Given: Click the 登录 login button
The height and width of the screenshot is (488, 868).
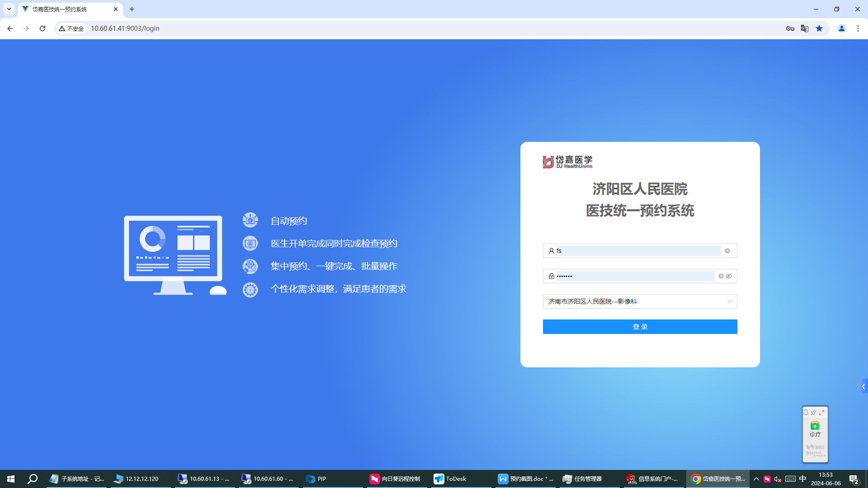Looking at the screenshot, I should coord(640,327).
